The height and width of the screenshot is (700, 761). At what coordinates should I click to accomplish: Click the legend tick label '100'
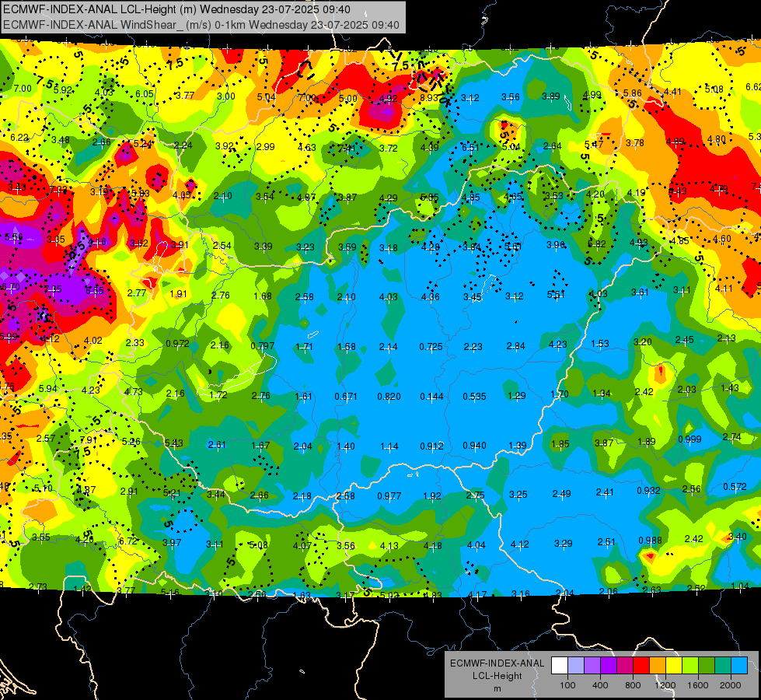tap(567, 685)
